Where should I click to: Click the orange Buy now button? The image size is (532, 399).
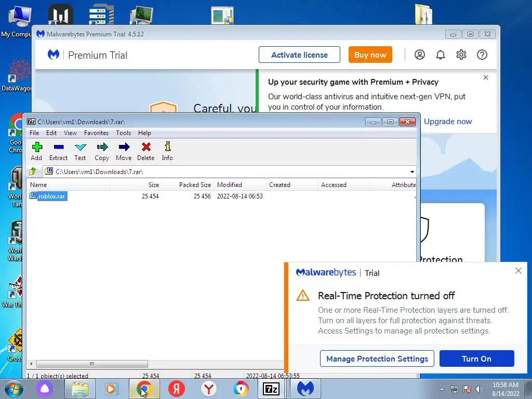point(370,55)
